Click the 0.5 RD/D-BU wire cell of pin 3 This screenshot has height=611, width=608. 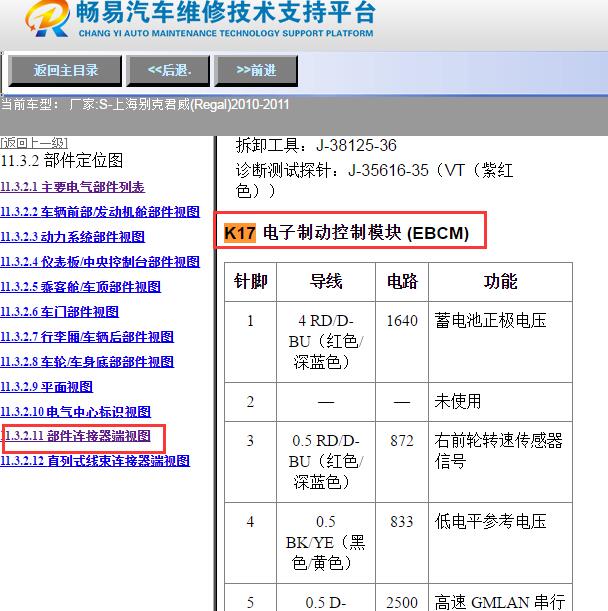(x=326, y=462)
